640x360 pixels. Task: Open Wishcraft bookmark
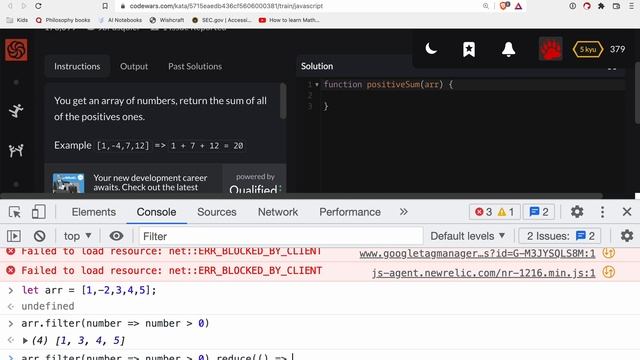pos(167,20)
